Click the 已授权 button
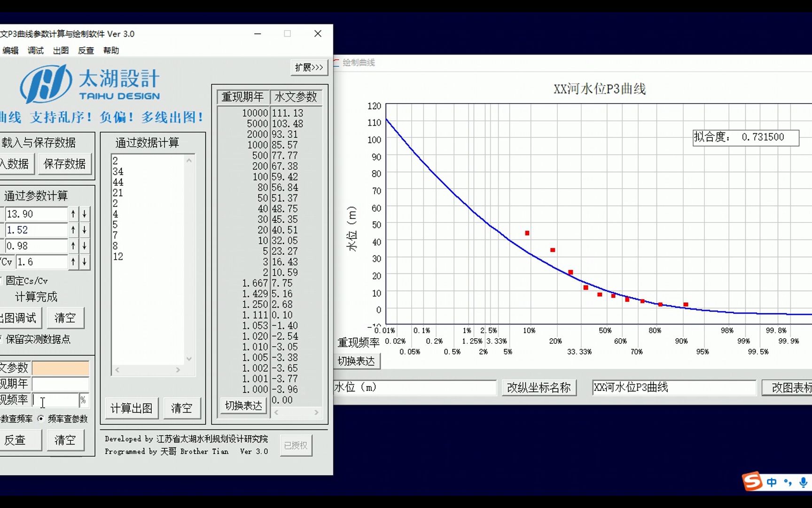The image size is (812, 508). (x=296, y=445)
